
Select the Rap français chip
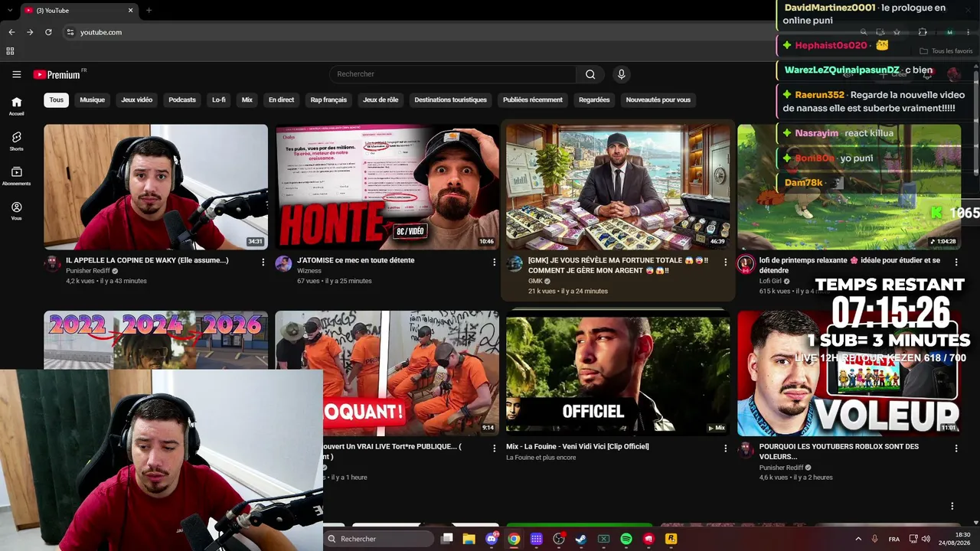click(x=328, y=99)
